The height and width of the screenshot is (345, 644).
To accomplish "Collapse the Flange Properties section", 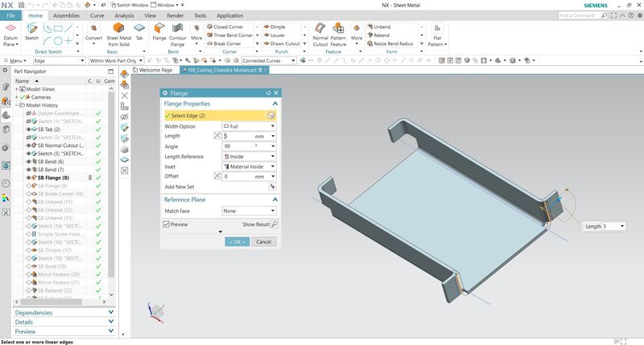I will click(x=275, y=104).
